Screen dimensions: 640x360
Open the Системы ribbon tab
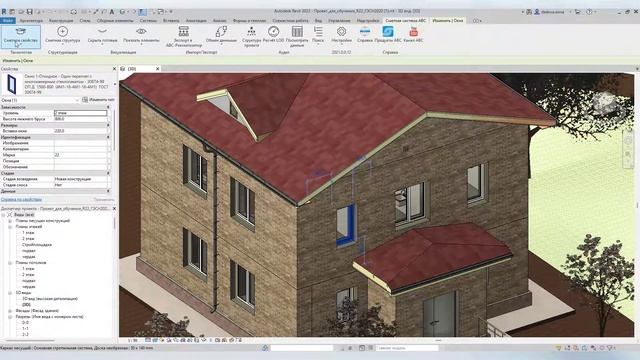pyautogui.click(x=148, y=20)
